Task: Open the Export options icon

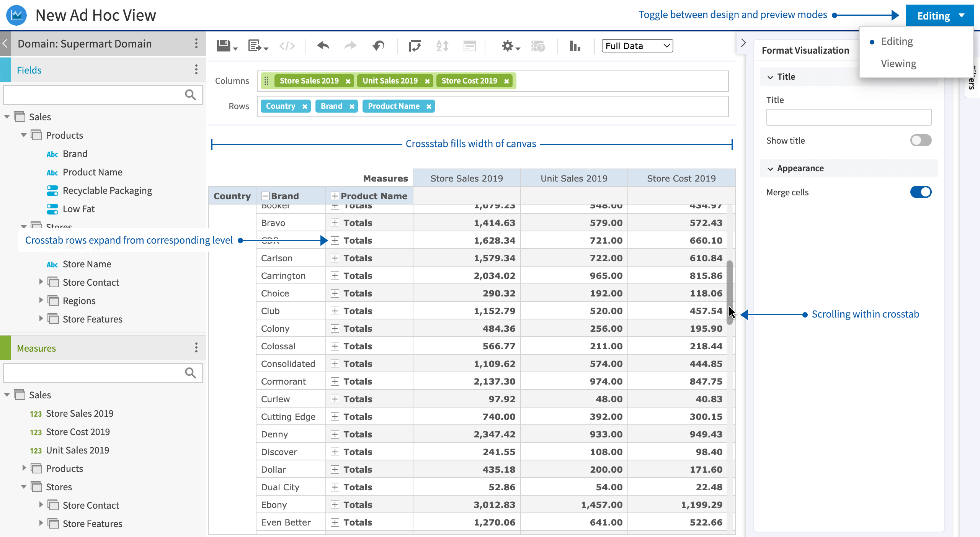Action: [258, 46]
